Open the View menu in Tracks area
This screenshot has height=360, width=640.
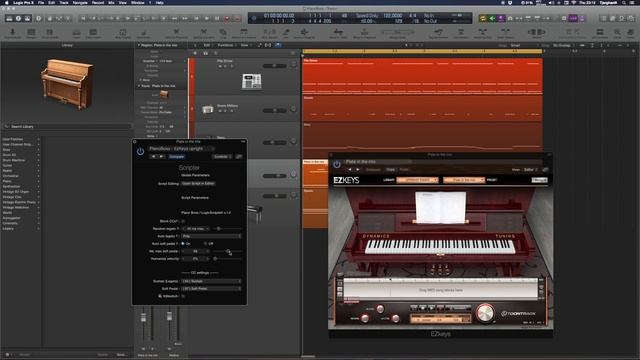245,45
